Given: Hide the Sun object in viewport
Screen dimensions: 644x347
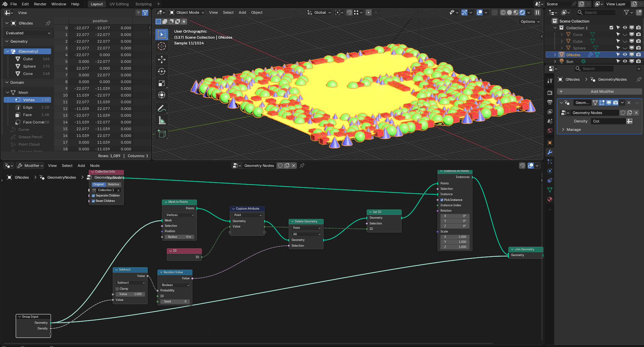Looking at the screenshot, I should pyautogui.click(x=624, y=61).
